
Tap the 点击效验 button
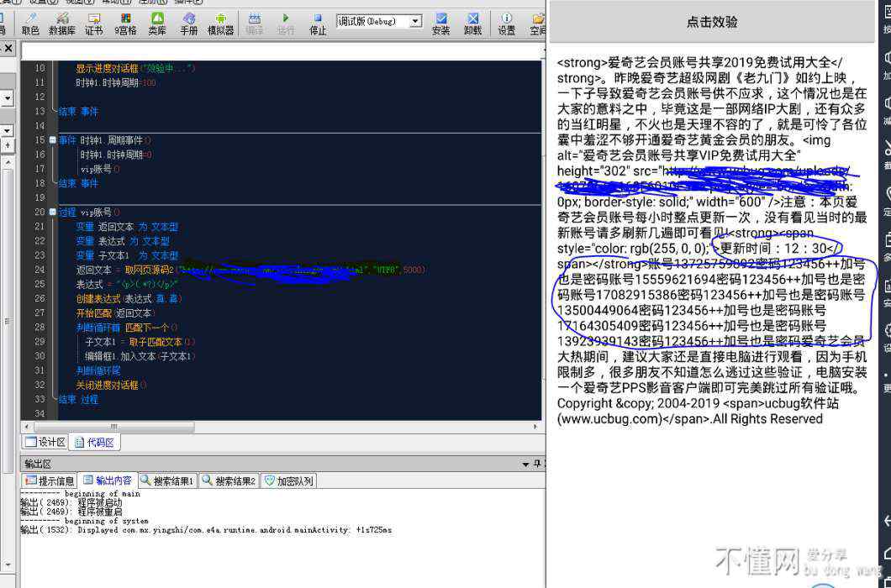(x=712, y=23)
